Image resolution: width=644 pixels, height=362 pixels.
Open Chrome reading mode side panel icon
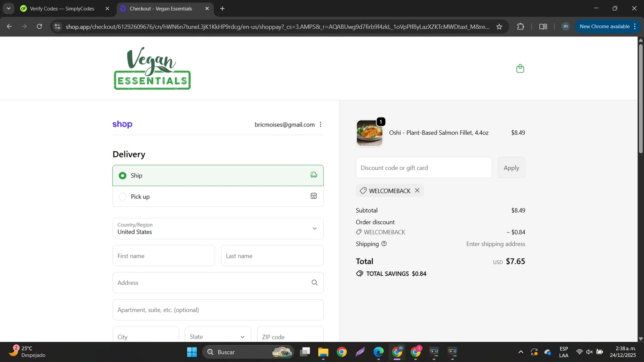(543, 27)
